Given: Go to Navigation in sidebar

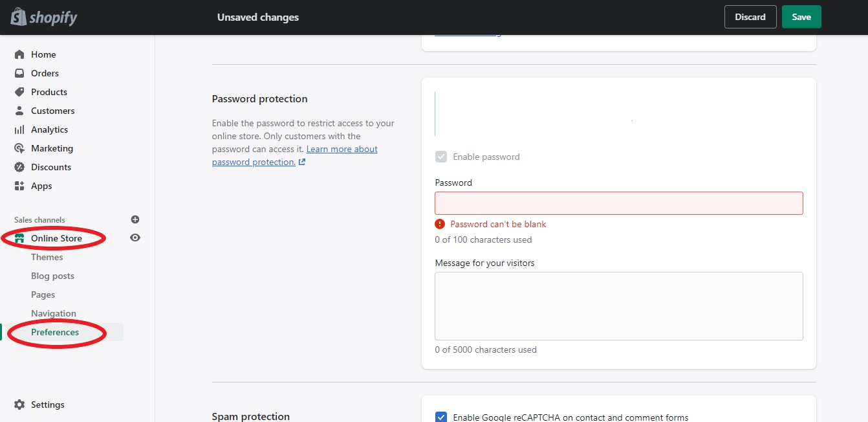Looking at the screenshot, I should pyautogui.click(x=54, y=313).
